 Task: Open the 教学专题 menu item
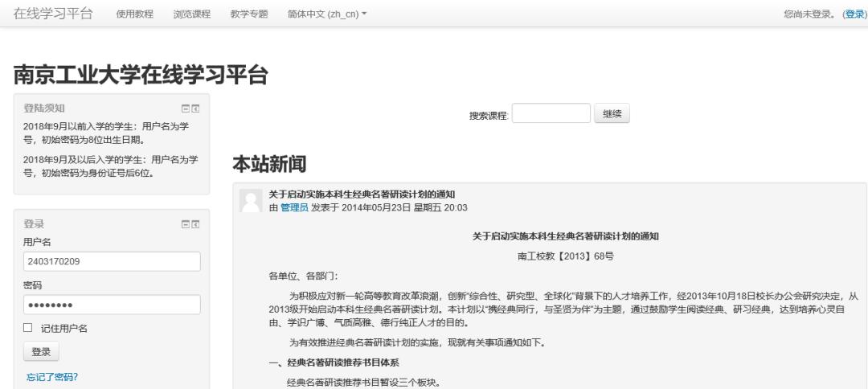pyautogui.click(x=249, y=14)
